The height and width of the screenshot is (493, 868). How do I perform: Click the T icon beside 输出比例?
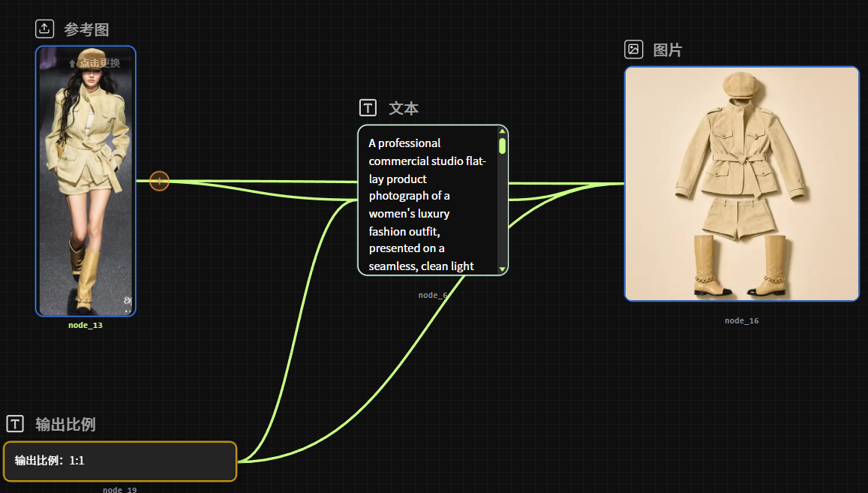click(x=15, y=424)
